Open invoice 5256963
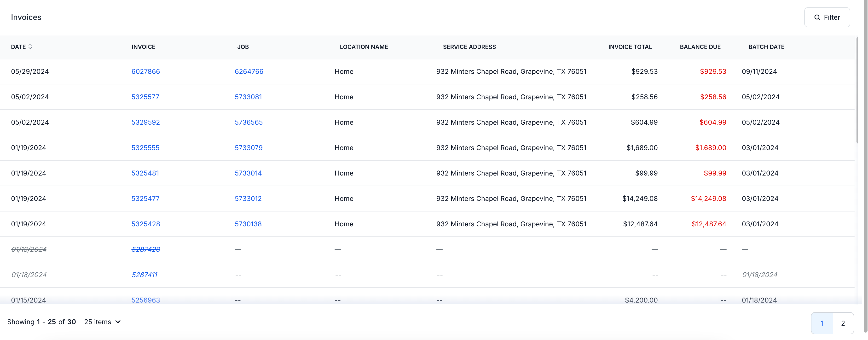Viewport: 868px width, 340px height. pos(145,300)
